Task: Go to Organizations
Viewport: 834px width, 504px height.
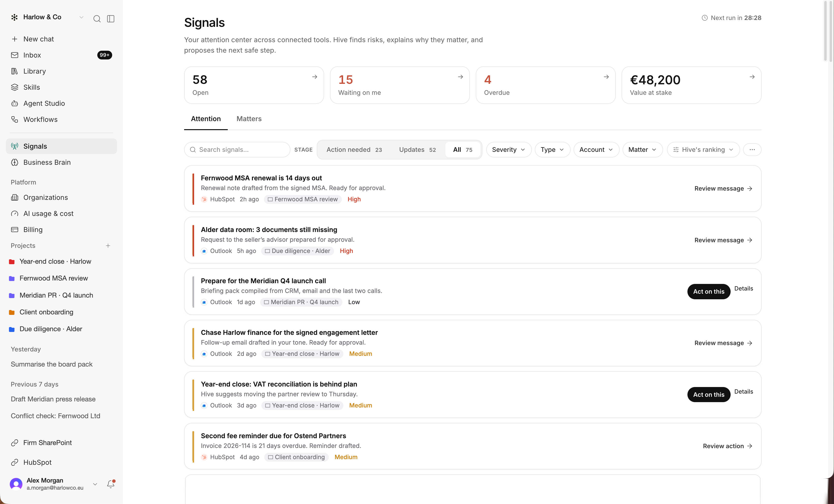Action: [x=61, y=198]
